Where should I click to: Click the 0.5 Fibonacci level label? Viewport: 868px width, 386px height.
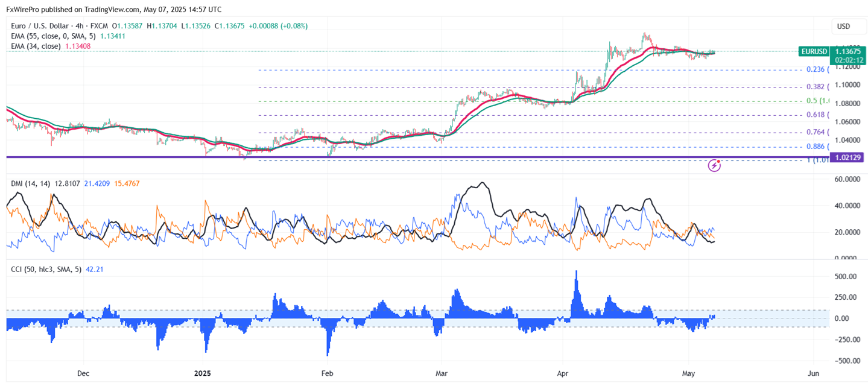pyautogui.click(x=819, y=101)
